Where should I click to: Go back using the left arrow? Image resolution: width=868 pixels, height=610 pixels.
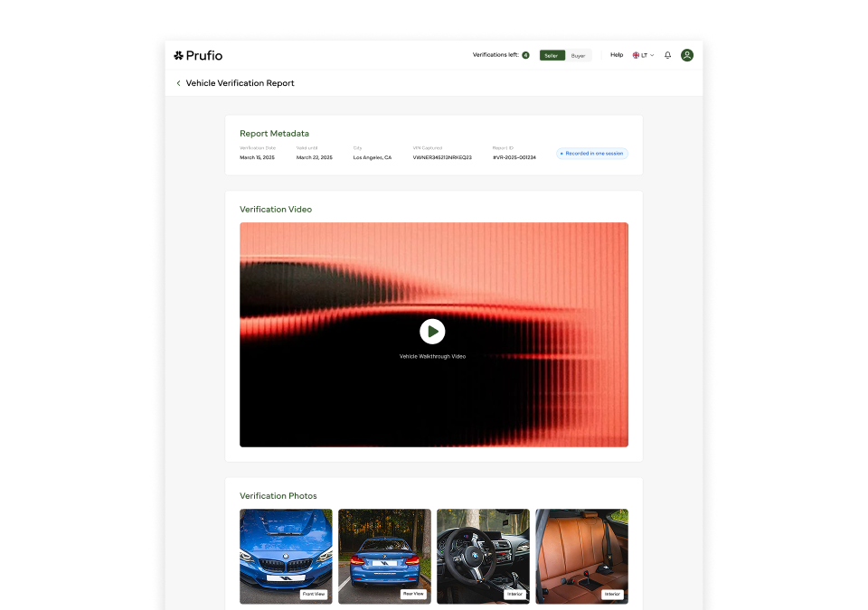(178, 83)
